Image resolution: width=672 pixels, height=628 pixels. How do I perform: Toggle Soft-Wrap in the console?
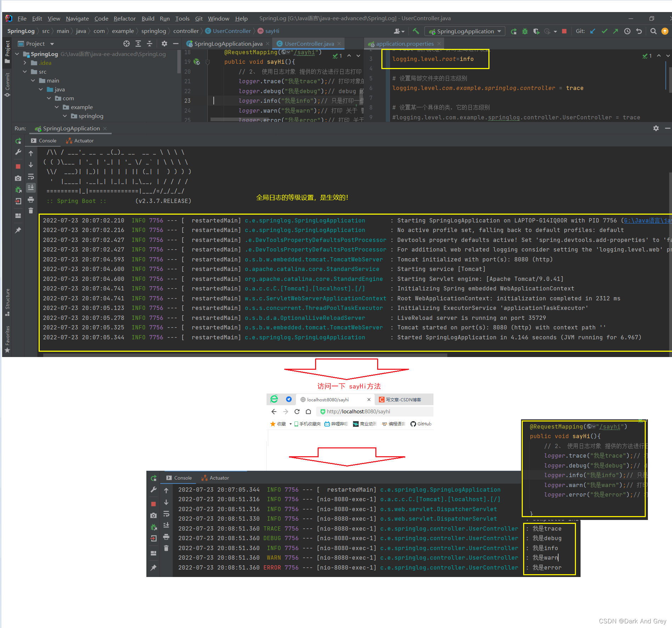(x=31, y=176)
